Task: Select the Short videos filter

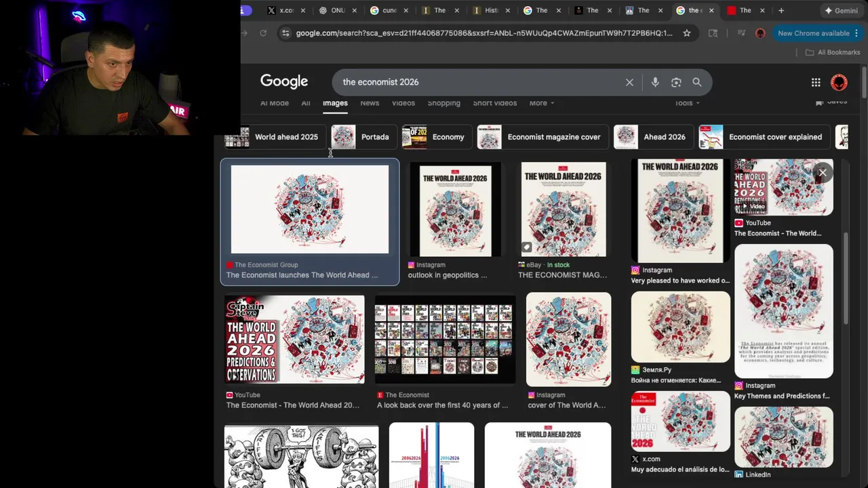Action: pos(494,103)
